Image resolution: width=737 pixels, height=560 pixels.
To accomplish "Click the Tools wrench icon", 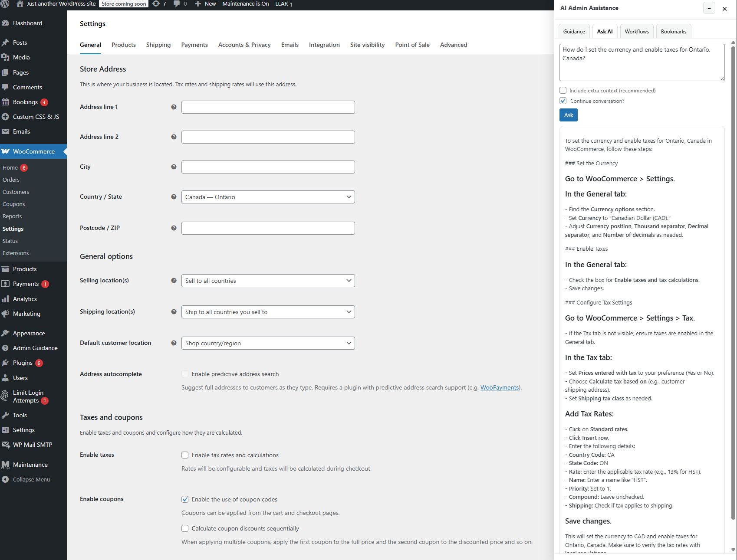I will tap(5, 415).
